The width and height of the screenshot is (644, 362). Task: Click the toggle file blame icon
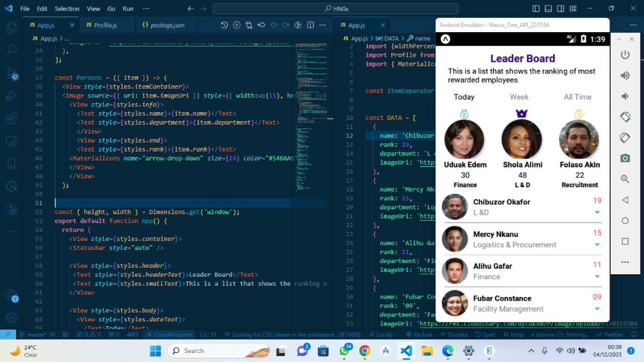coord(298,25)
